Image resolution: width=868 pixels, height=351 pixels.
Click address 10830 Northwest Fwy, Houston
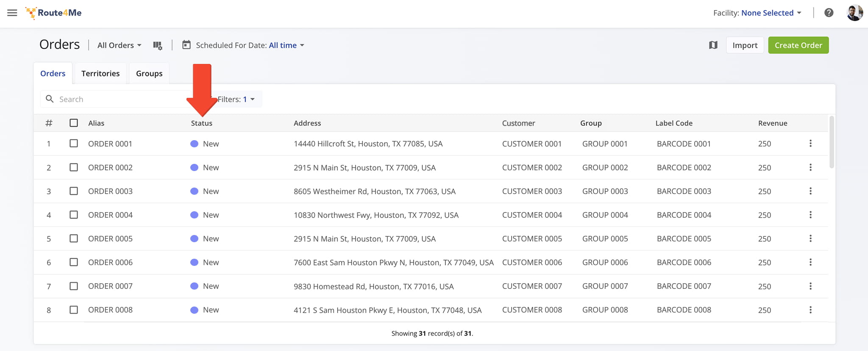click(x=376, y=215)
